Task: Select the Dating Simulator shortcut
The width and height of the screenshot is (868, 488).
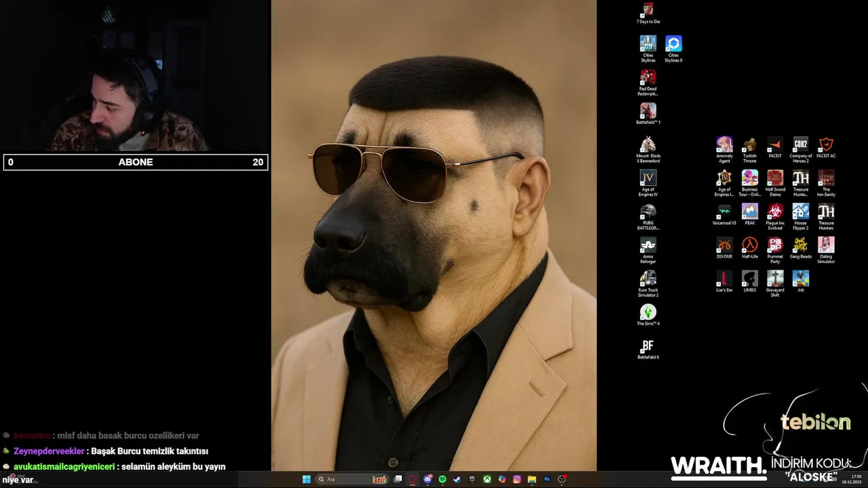Action: click(826, 250)
